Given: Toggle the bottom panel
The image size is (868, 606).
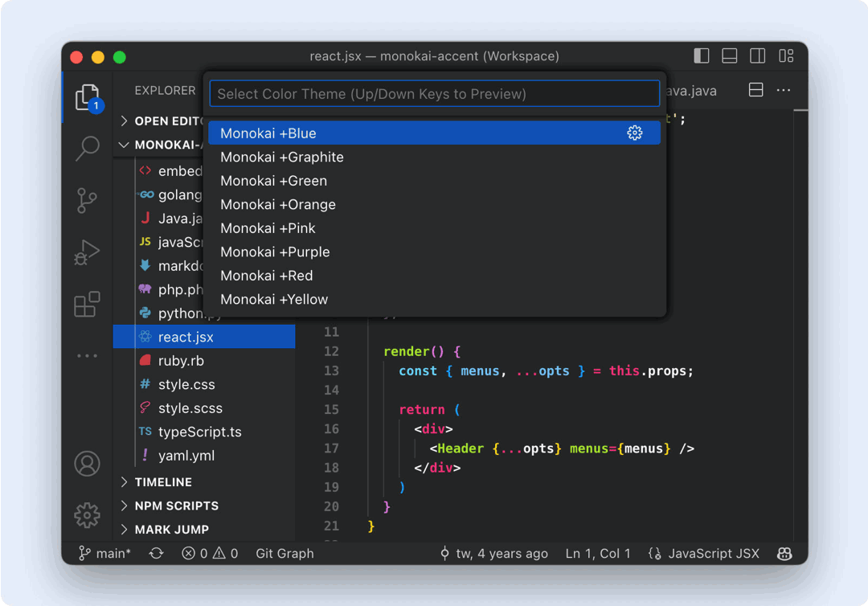Looking at the screenshot, I should point(730,56).
